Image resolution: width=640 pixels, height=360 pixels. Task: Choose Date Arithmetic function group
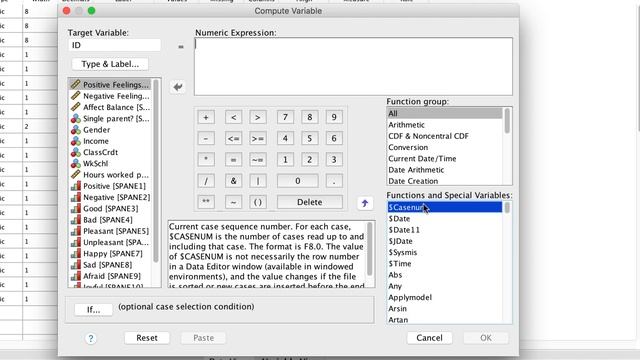pos(445,170)
